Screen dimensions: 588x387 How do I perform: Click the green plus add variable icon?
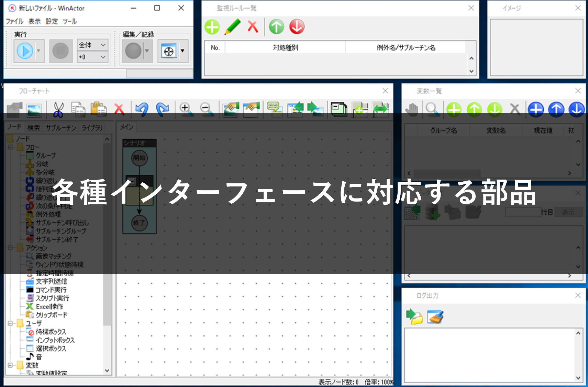coord(454,109)
